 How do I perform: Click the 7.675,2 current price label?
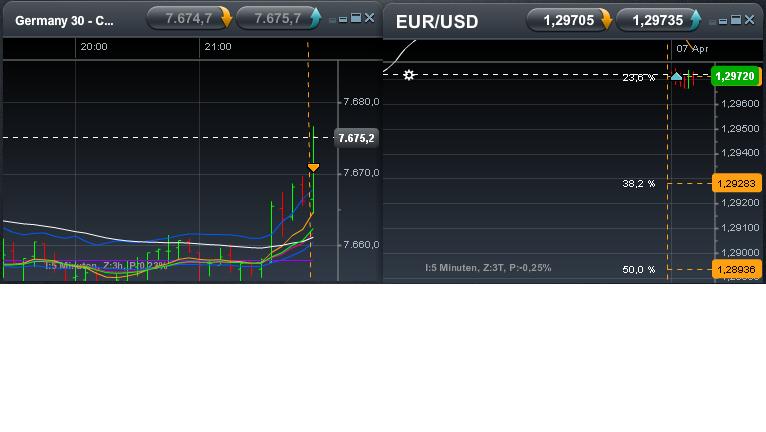(356, 138)
